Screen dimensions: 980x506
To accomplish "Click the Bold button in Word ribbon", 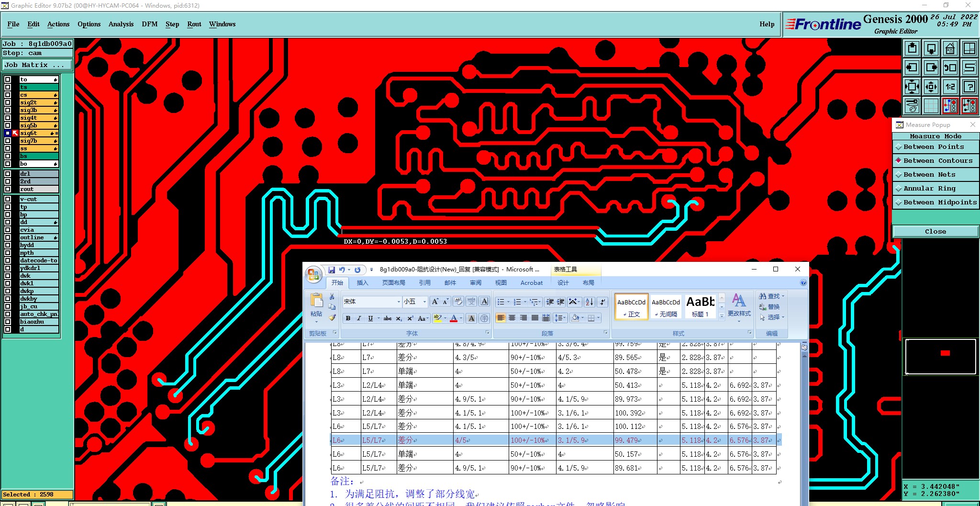I will tap(348, 318).
